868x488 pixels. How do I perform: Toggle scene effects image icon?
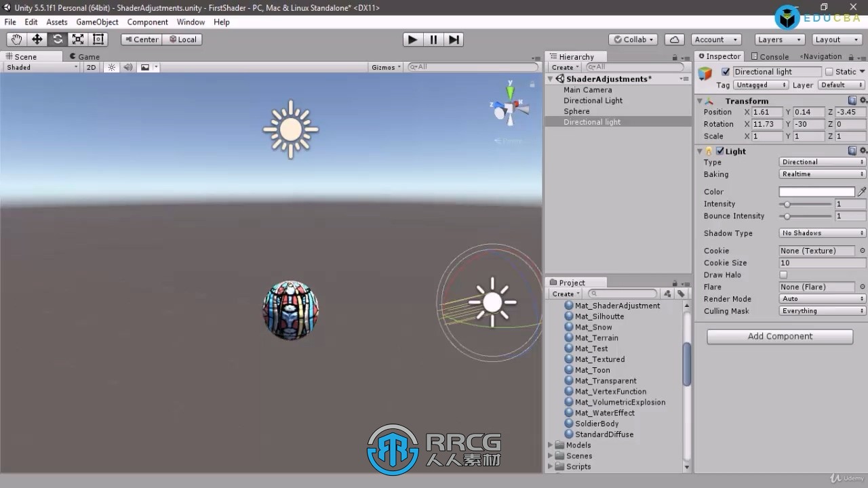click(144, 67)
